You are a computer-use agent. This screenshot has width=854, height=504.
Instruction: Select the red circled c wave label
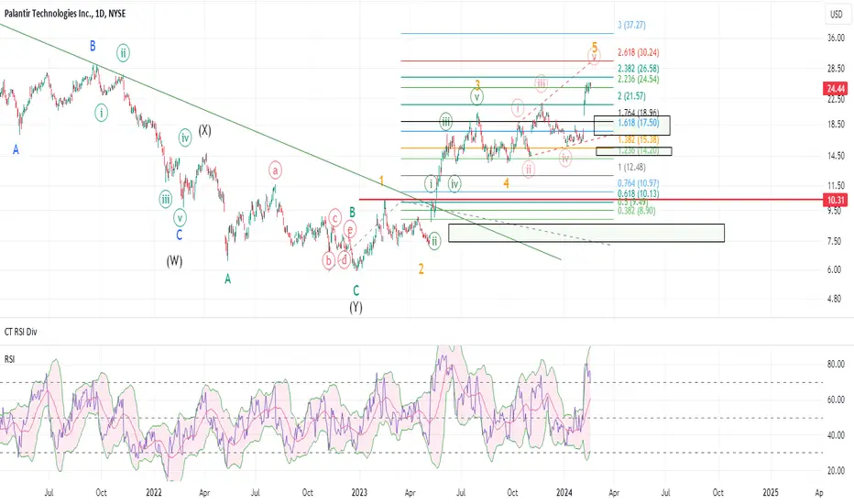click(x=335, y=219)
